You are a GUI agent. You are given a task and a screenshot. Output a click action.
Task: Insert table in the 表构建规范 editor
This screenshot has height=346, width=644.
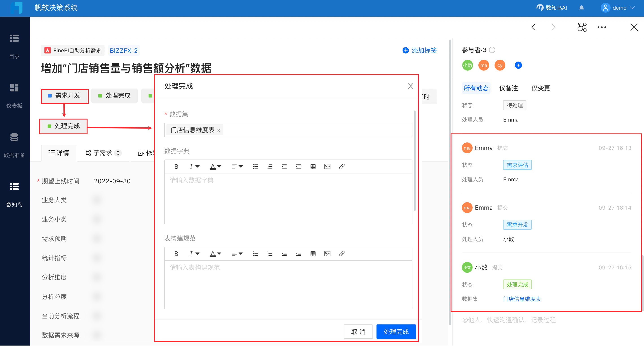click(x=313, y=254)
